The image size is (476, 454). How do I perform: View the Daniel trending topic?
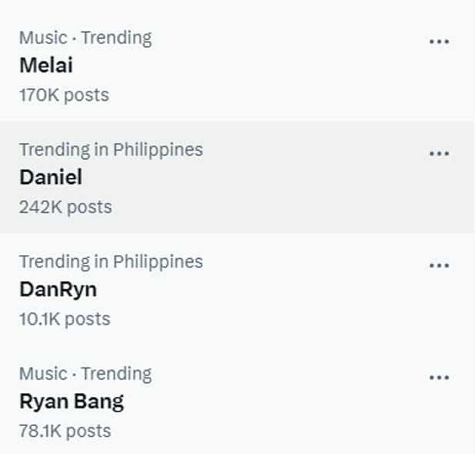click(51, 177)
